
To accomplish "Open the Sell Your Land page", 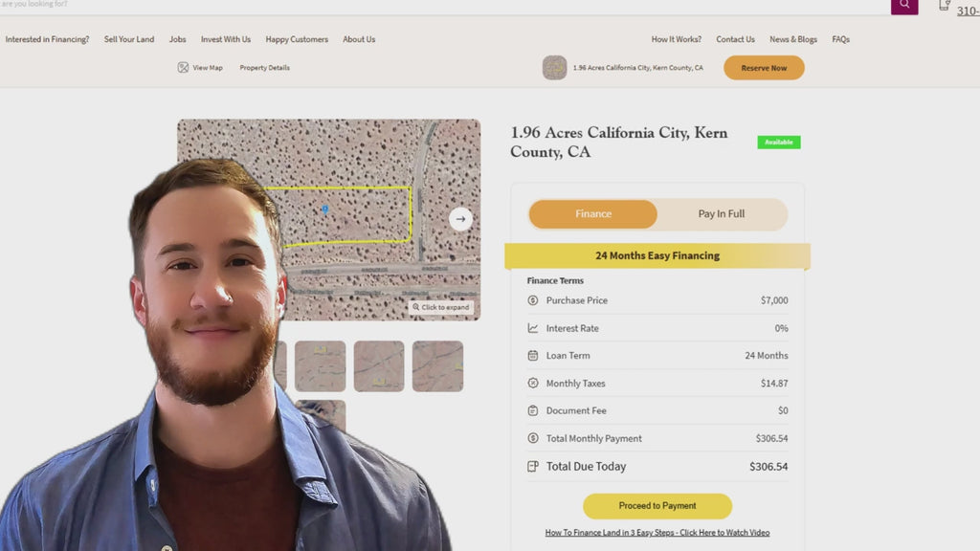I will tap(129, 40).
